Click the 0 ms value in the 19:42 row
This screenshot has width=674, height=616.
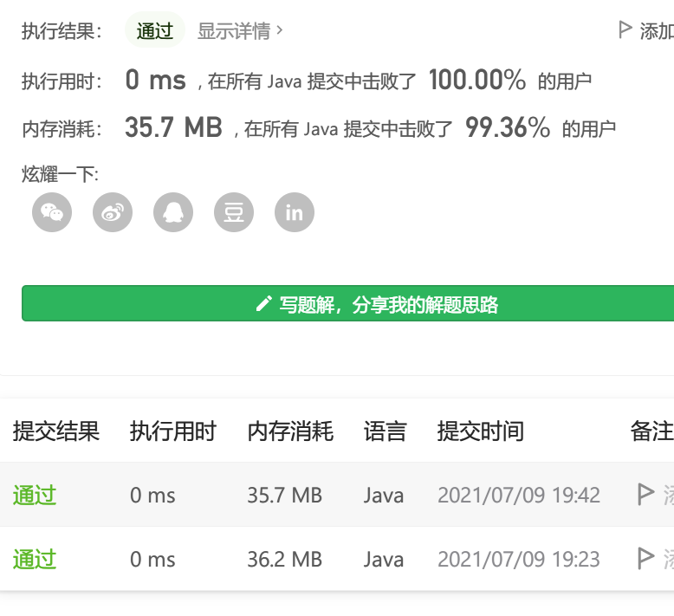coord(152,496)
